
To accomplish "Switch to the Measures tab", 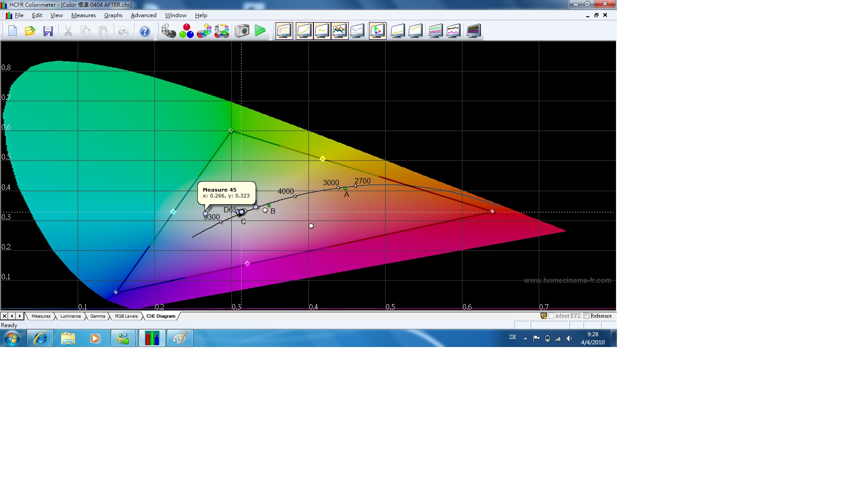I will point(41,316).
